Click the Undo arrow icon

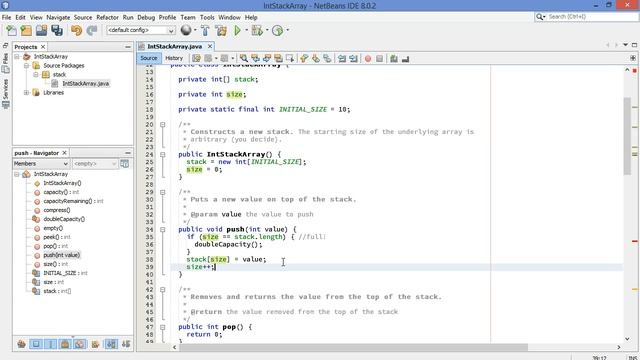coord(76,30)
